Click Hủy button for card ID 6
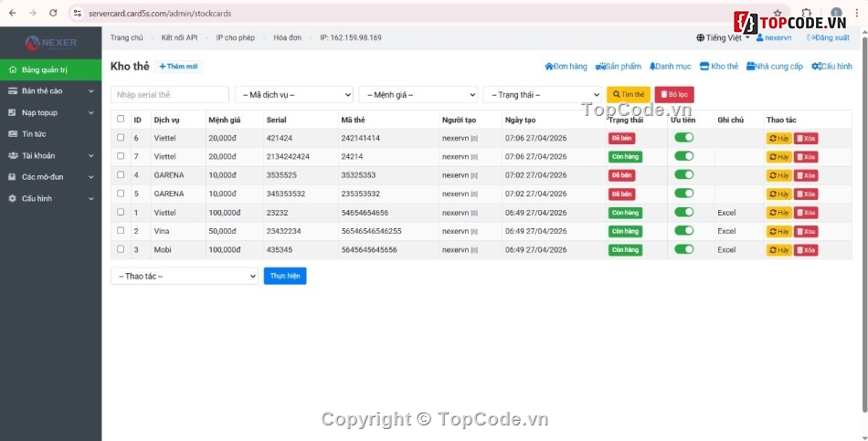The width and height of the screenshot is (868, 441). point(778,139)
